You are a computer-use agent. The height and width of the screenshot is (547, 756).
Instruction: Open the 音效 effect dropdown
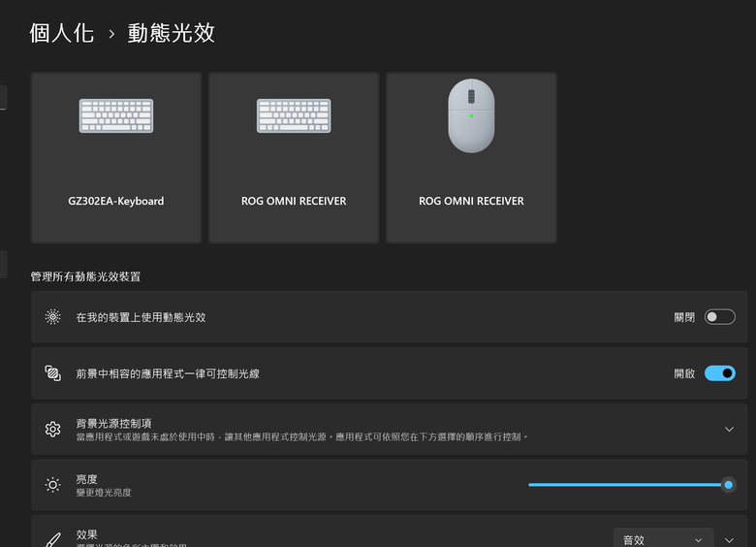pyautogui.click(x=663, y=540)
